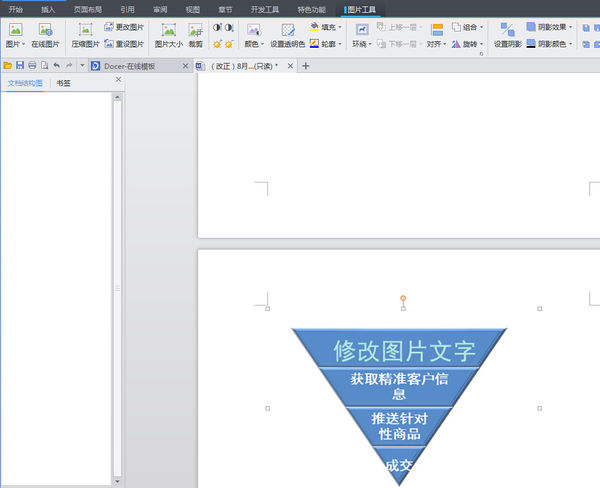Open the 引用 ribbon tab
The height and width of the screenshot is (488, 600).
(127, 10)
